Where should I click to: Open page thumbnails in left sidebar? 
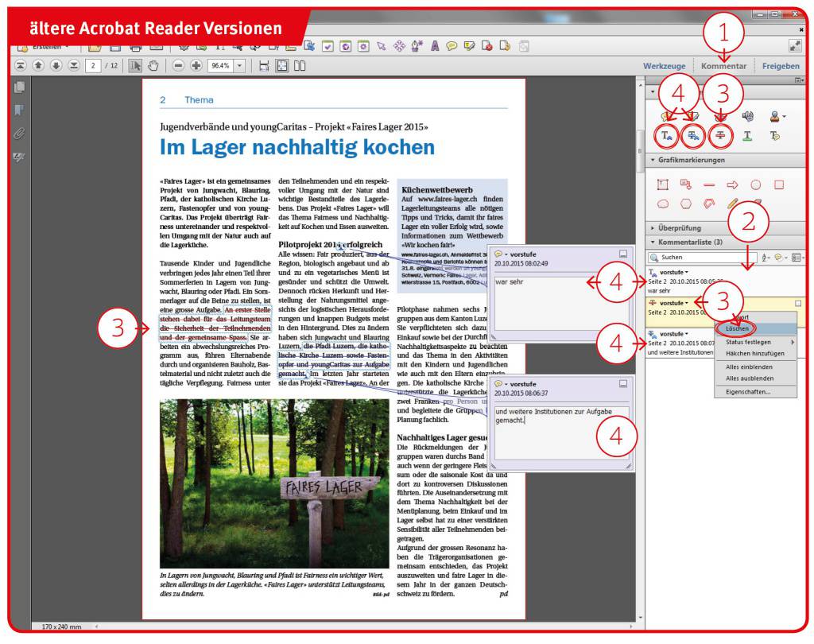19,87
